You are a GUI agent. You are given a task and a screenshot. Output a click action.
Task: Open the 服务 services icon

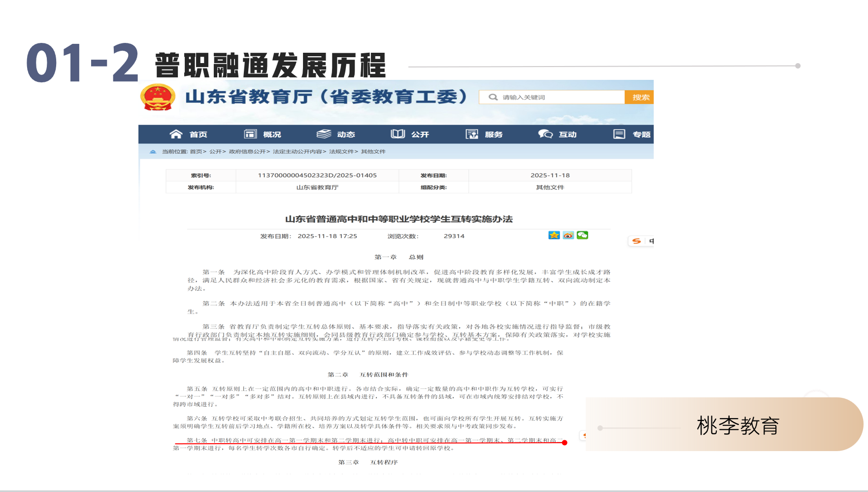472,134
